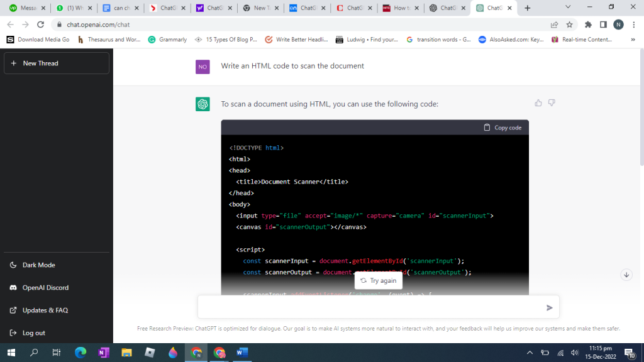Open Microsoft Word from the taskbar
The image size is (644, 362).
pos(243,353)
